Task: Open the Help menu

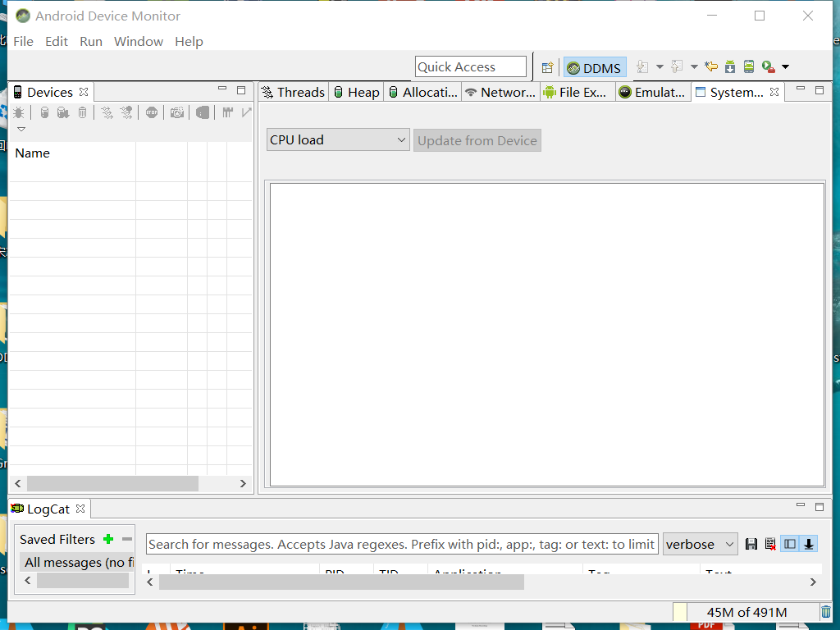Action: (189, 42)
